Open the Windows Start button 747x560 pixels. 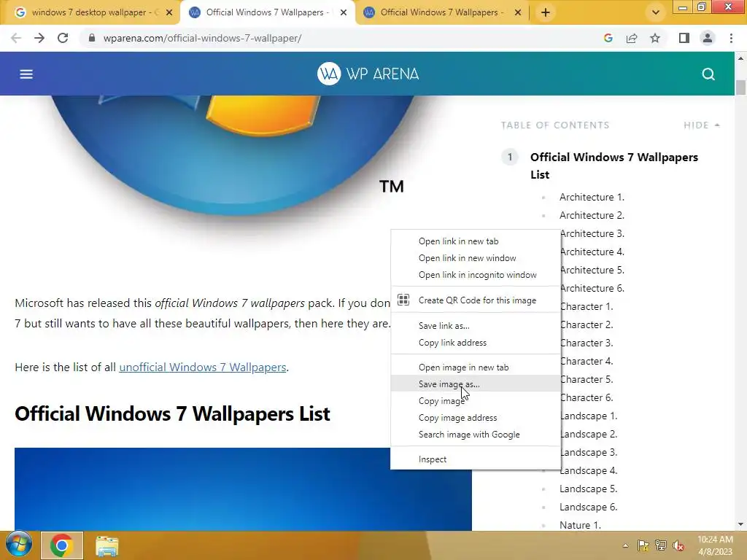(x=18, y=544)
